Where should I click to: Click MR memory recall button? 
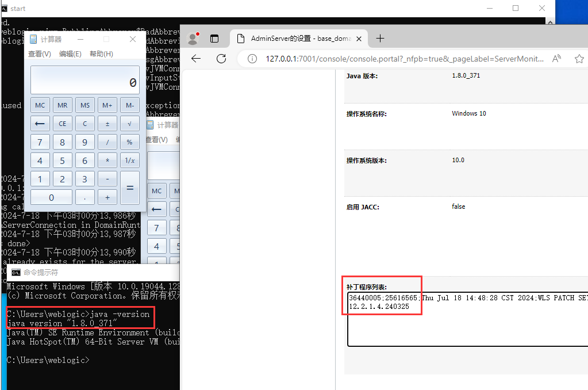pyautogui.click(x=63, y=105)
